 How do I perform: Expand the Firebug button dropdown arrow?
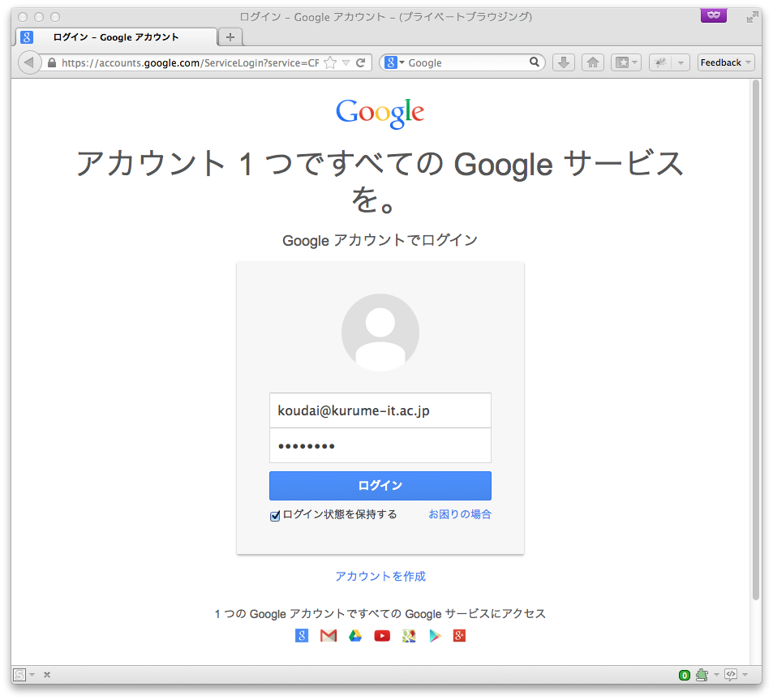coord(681,62)
